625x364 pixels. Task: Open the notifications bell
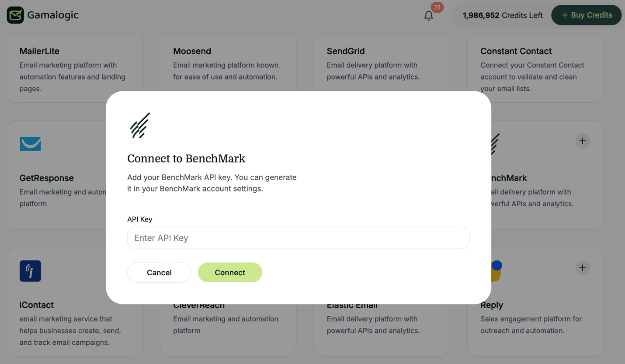429,15
